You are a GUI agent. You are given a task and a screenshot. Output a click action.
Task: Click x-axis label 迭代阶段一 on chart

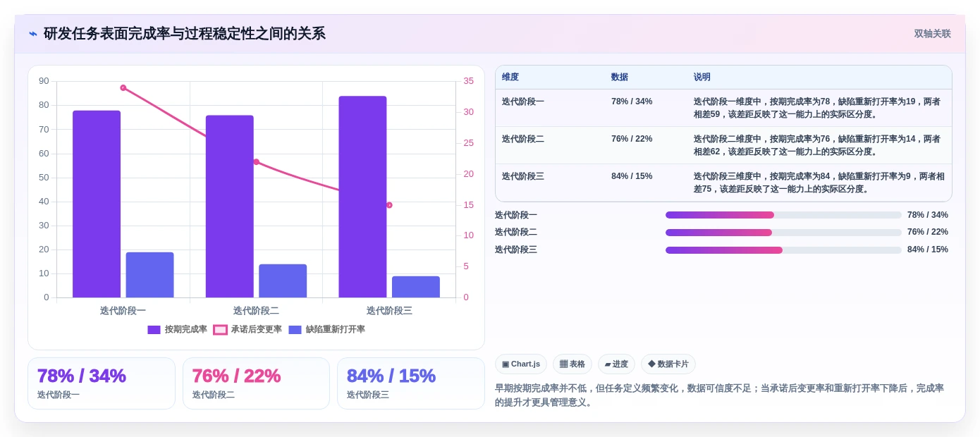coord(123,310)
